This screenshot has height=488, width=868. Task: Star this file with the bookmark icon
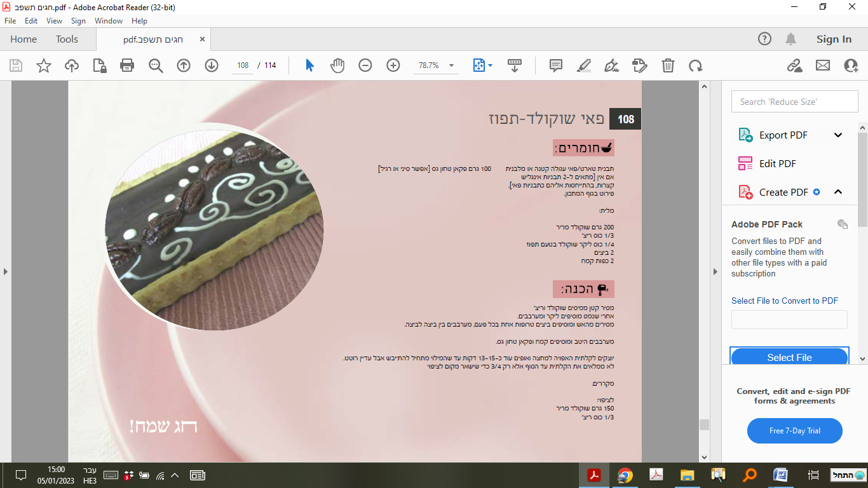(44, 65)
